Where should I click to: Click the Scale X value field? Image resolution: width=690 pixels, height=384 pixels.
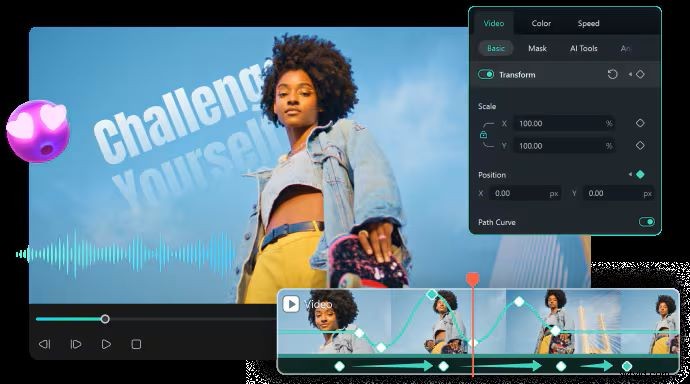(564, 124)
